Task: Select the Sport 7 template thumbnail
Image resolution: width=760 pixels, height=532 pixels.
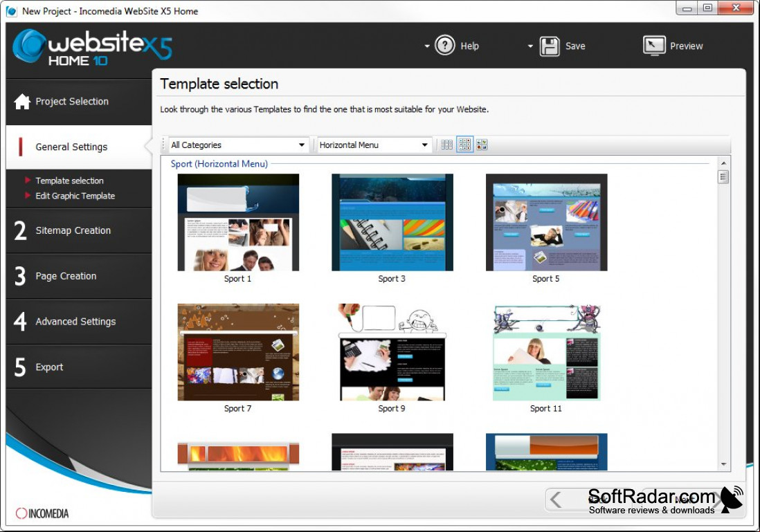Action: (238, 352)
